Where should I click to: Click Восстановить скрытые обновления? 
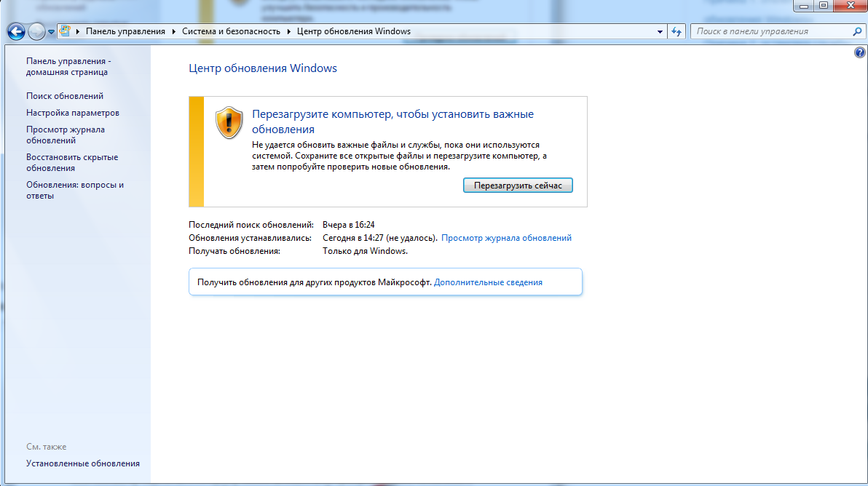click(72, 162)
